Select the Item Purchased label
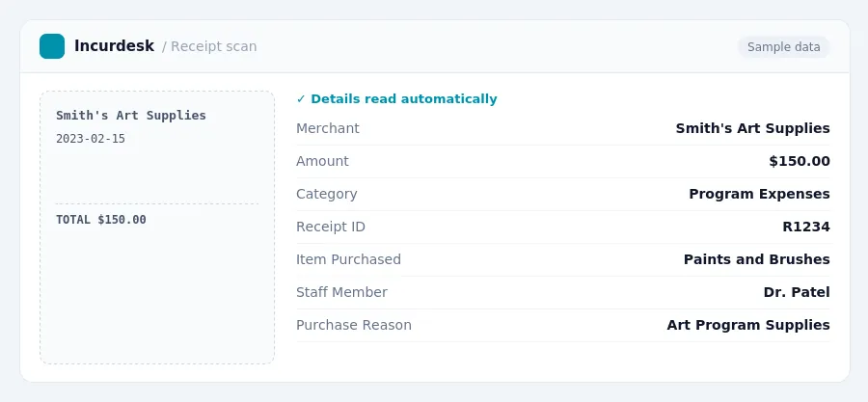The width and height of the screenshot is (868, 402). tap(348, 259)
